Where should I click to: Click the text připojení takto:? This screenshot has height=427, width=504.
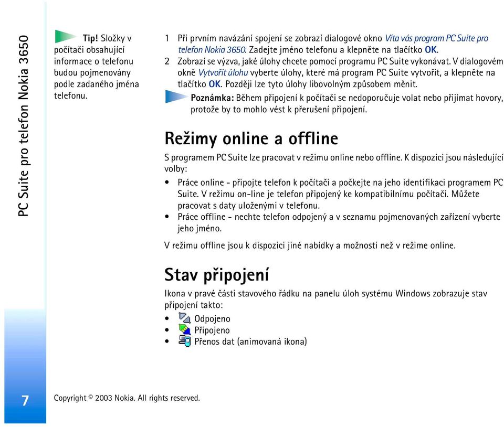[194, 305]
